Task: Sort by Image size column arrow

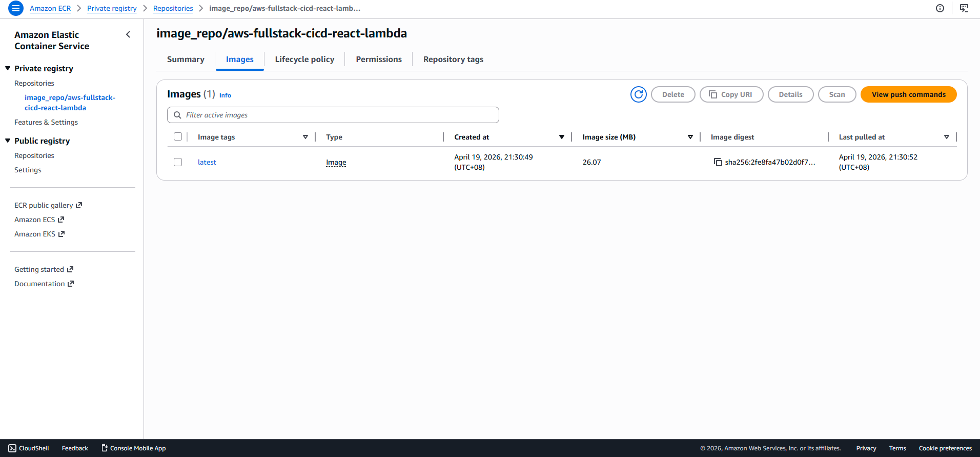Action: 690,137
